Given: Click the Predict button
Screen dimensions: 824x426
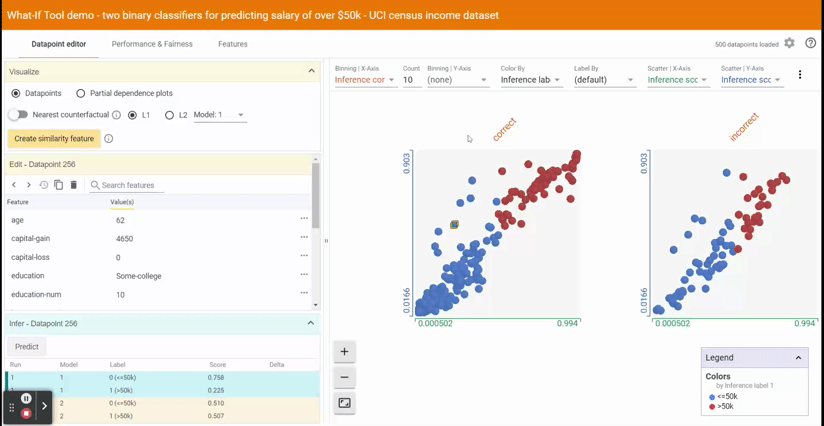Looking at the screenshot, I should pyautogui.click(x=27, y=347).
